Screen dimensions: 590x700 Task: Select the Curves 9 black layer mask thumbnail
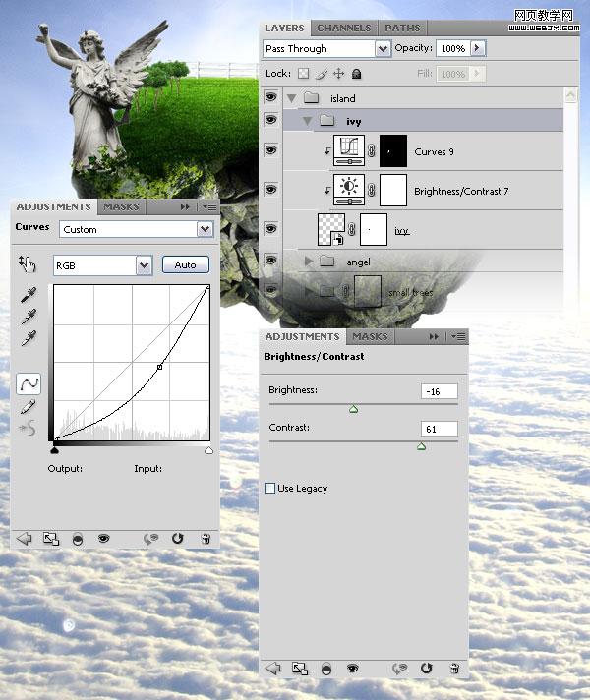[393, 150]
